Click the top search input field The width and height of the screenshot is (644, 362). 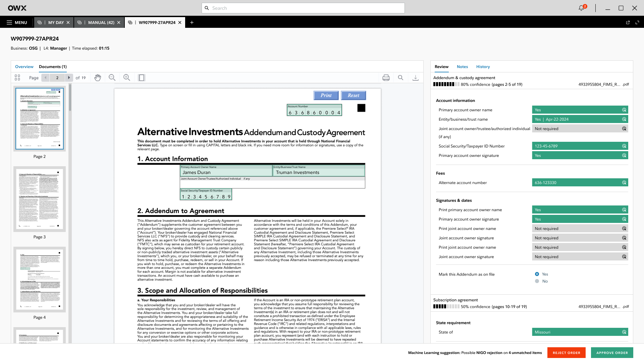pyautogui.click(x=303, y=8)
